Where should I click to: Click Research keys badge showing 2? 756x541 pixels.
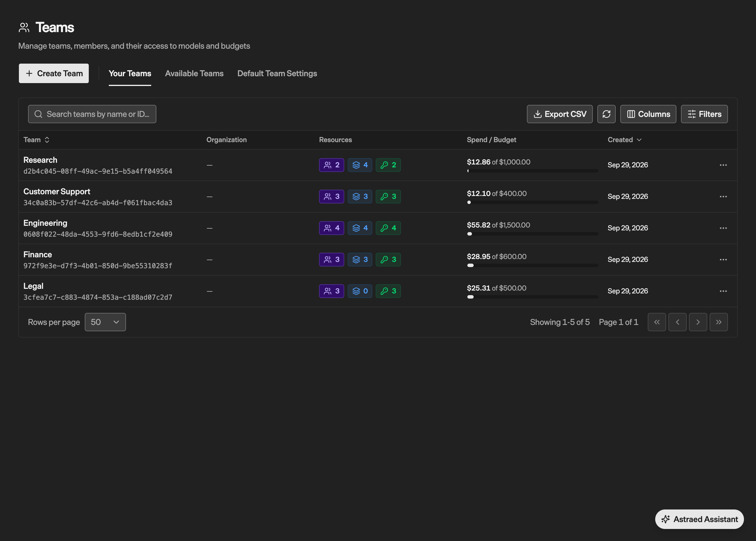coord(388,165)
